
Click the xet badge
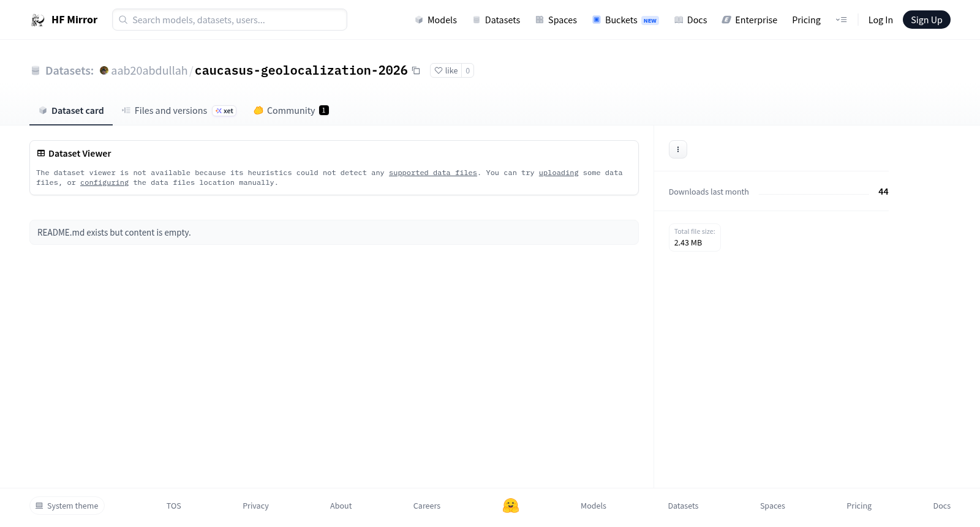(x=224, y=111)
